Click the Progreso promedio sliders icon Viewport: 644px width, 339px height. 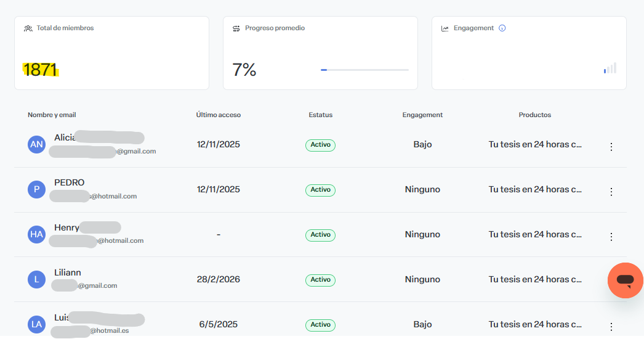[236, 28]
